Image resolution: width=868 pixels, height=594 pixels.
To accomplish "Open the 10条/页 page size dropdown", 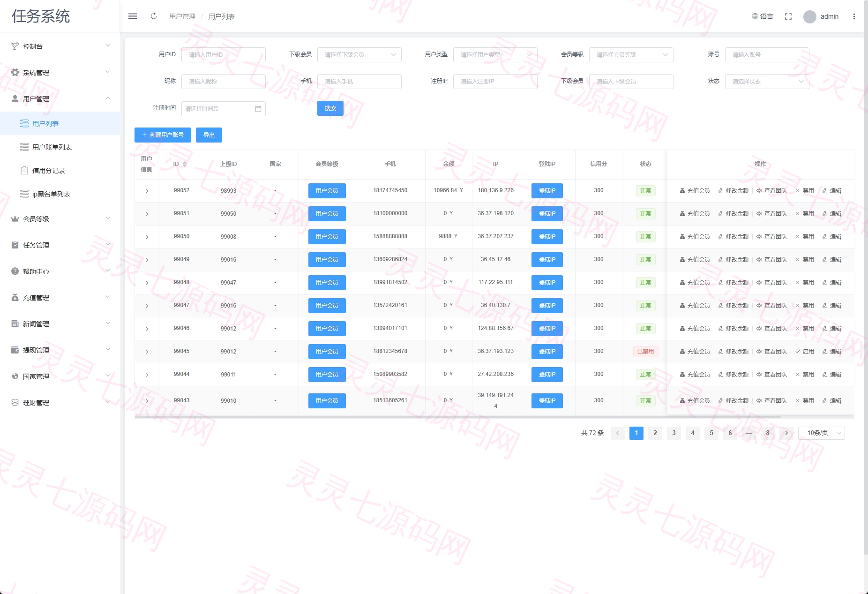I will coord(822,433).
